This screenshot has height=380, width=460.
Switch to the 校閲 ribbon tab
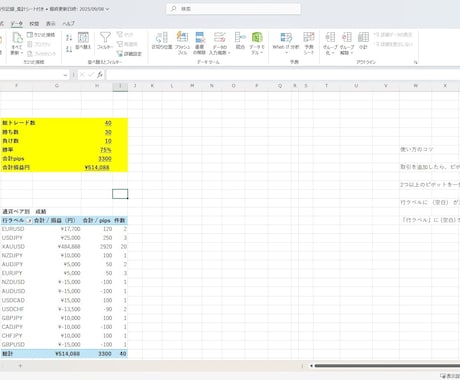click(x=34, y=24)
